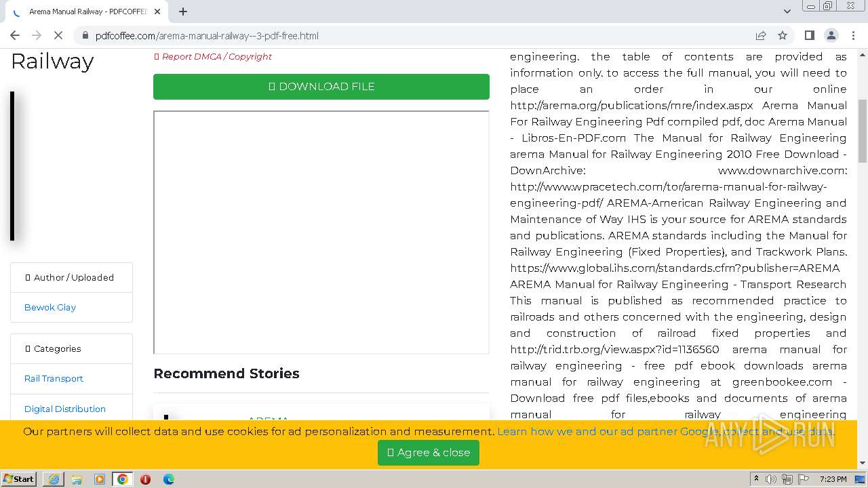The image size is (868, 488).
Task: Click Show desktop button at taskbar end
Action: click(x=861, y=479)
